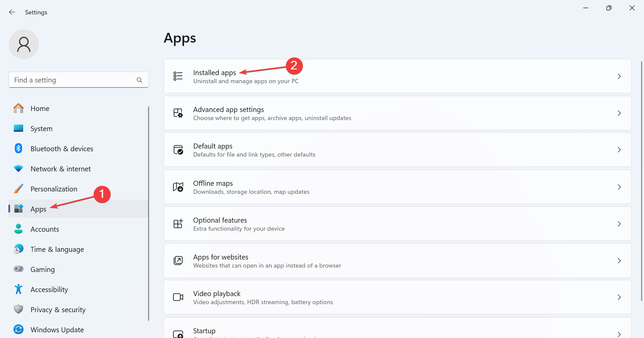Click the Accounts person icon
Image resolution: width=644 pixels, height=338 pixels.
click(18, 229)
